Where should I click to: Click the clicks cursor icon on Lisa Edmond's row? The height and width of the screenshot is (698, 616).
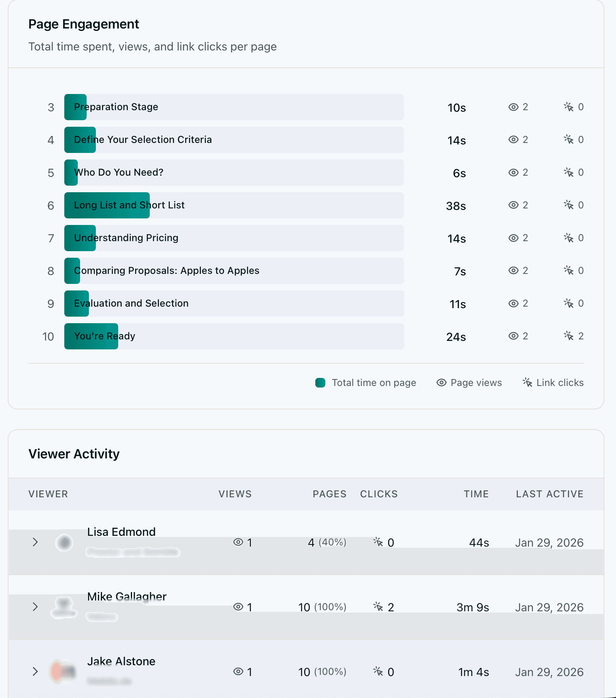point(379,542)
